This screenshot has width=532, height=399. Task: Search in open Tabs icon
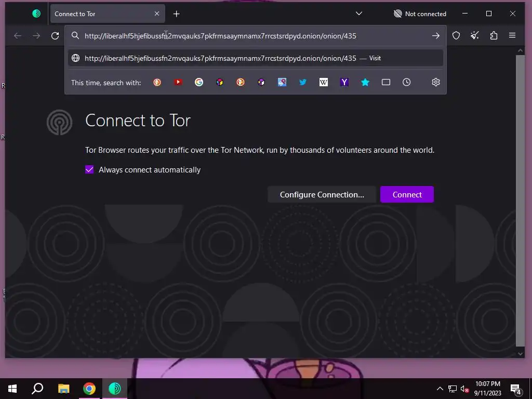[x=386, y=82]
